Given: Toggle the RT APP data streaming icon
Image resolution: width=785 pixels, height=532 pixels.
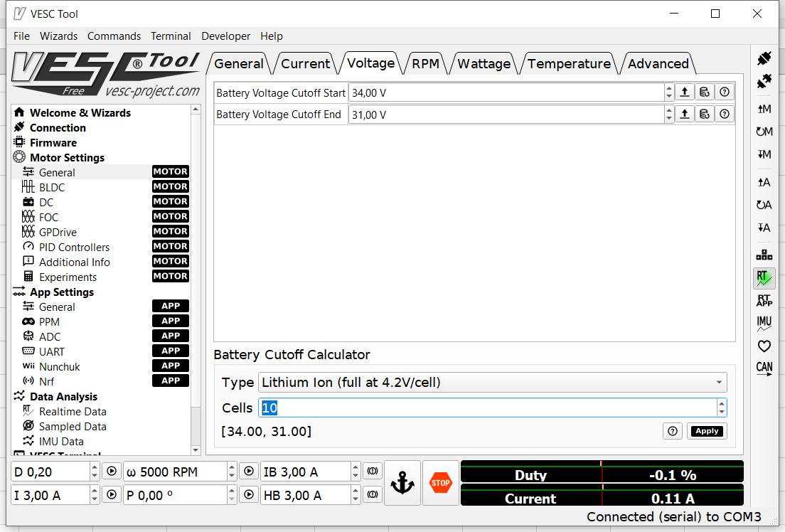Looking at the screenshot, I should [764, 301].
